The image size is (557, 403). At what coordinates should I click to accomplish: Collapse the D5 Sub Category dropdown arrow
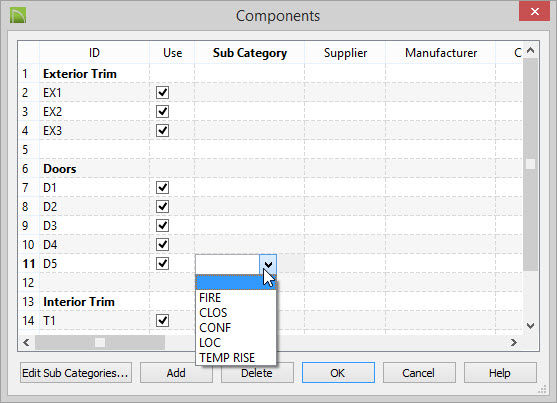(x=268, y=264)
